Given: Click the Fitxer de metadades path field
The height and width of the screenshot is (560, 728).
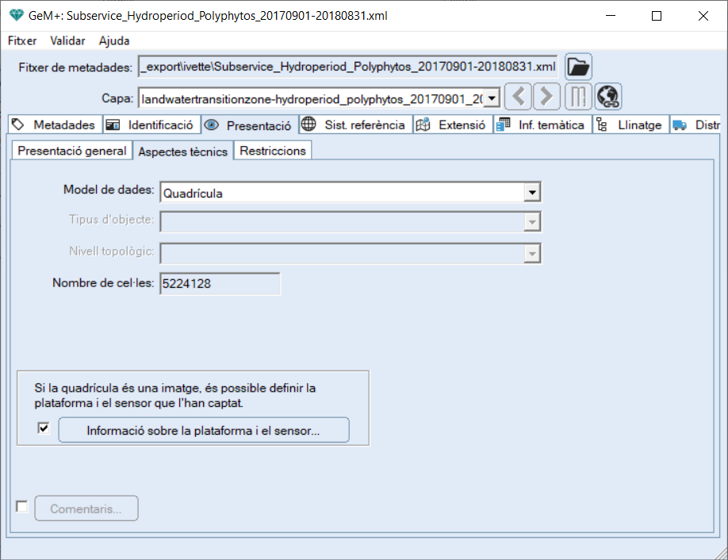Looking at the screenshot, I should [x=348, y=67].
